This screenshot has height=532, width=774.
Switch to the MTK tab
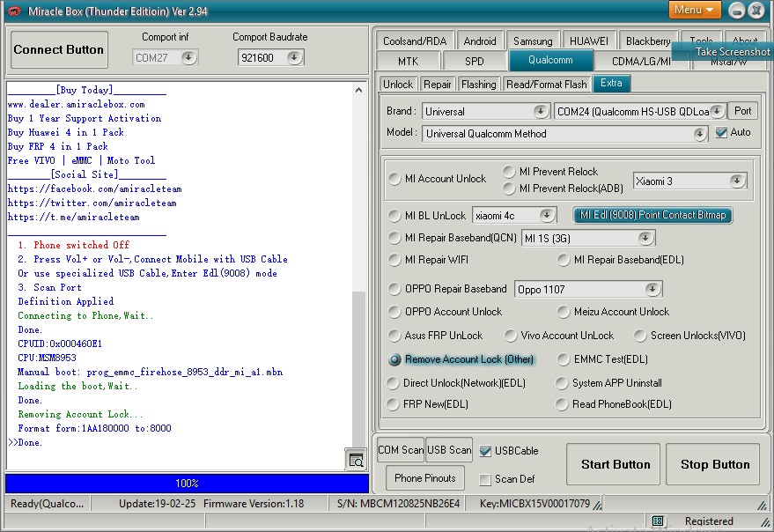click(409, 62)
